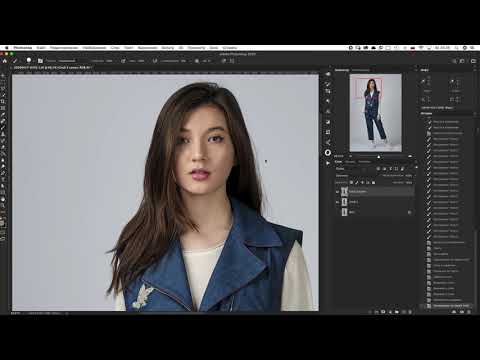Delete the history state with the trash icon

[469, 312]
